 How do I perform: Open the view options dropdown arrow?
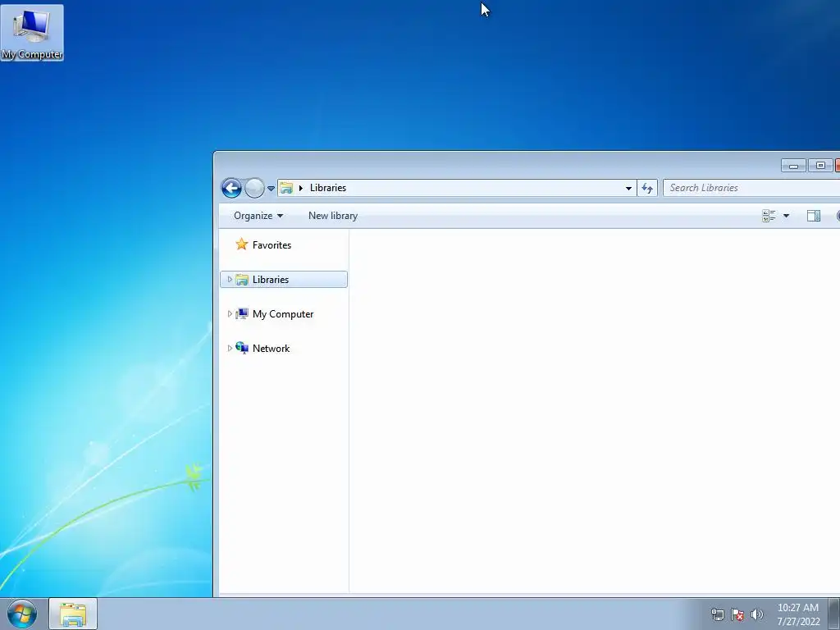point(786,216)
